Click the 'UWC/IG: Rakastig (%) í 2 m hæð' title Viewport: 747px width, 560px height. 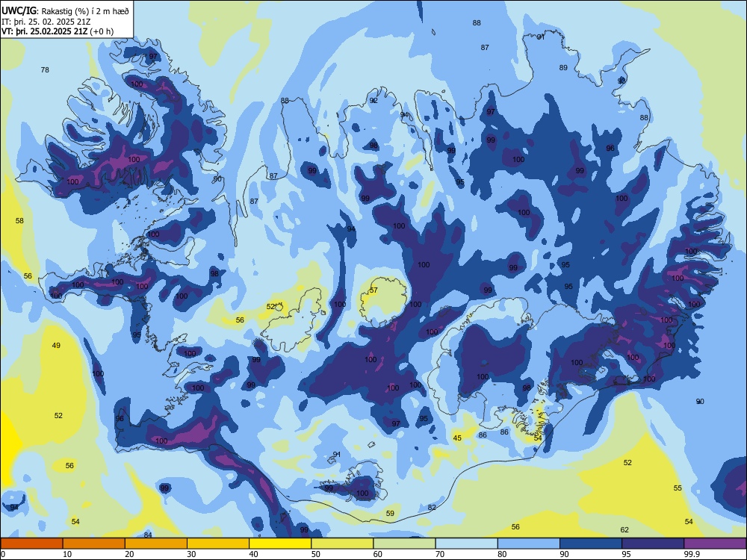pyautogui.click(x=65, y=10)
